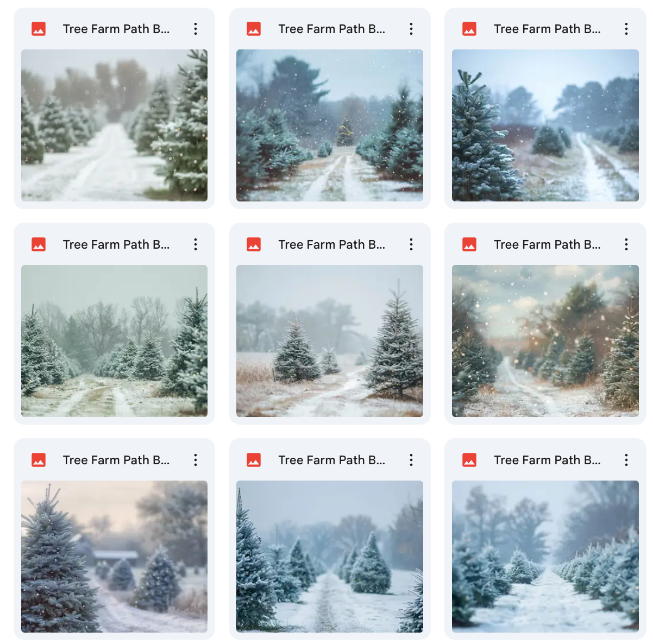Open more actions for the center file card
The height and width of the screenshot is (644, 653).
[x=411, y=244]
